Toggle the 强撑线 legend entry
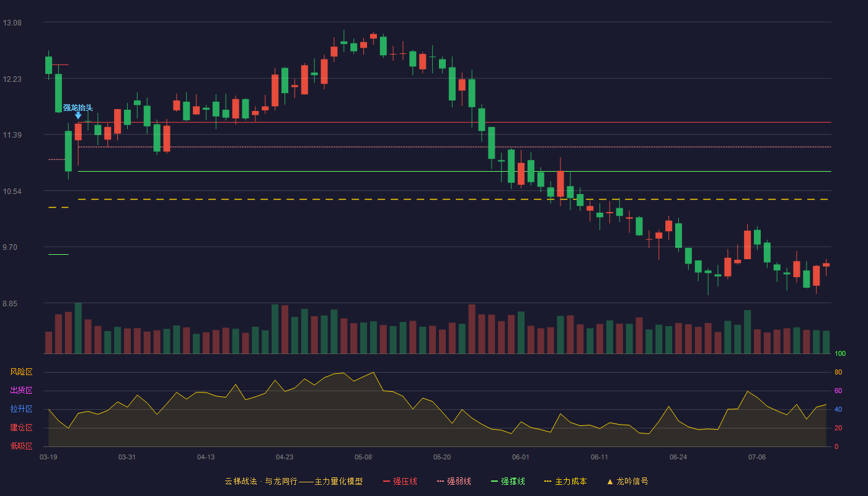868x496 pixels. tap(508, 481)
